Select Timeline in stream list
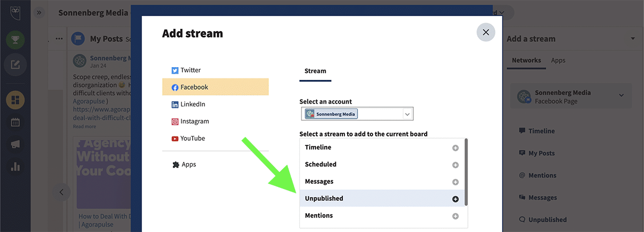644x232 pixels. [382, 147]
